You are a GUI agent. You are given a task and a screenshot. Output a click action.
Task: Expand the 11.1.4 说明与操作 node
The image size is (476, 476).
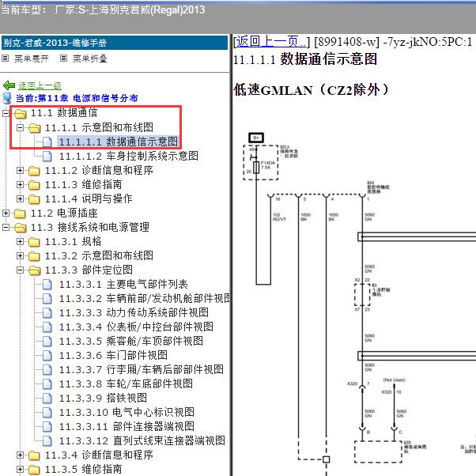[x=20, y=198]
